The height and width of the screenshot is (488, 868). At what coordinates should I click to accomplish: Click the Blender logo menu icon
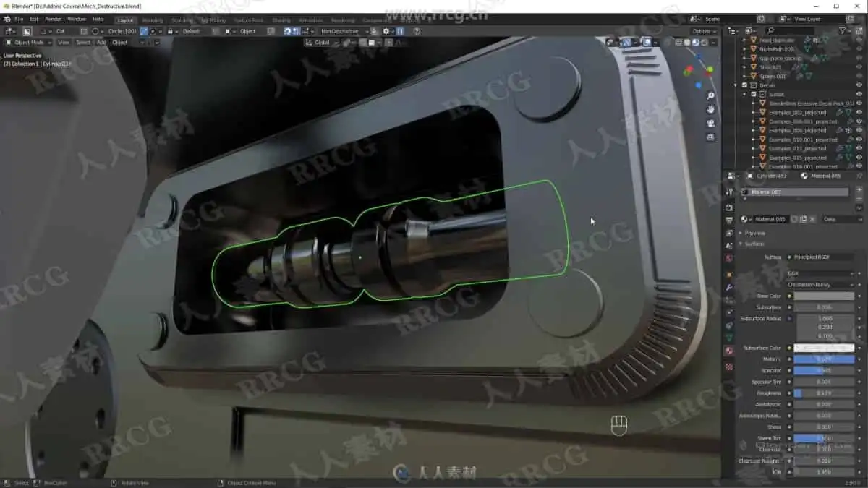[x=7, y=19]
